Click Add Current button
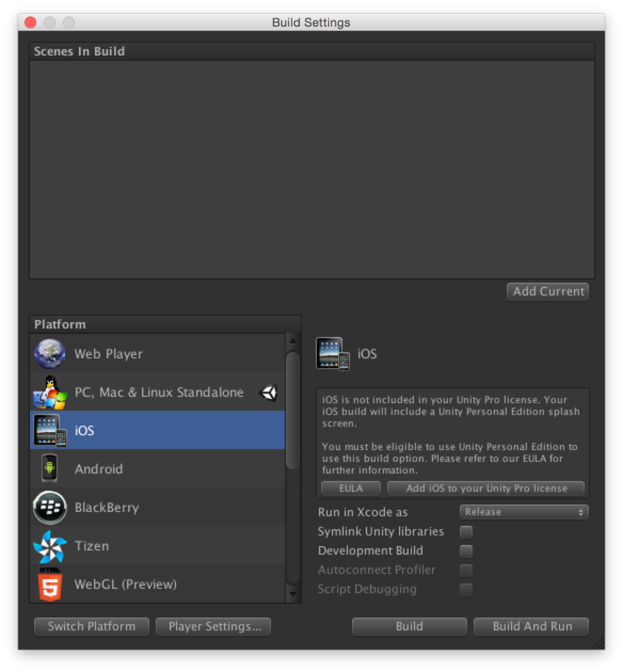623x672 pixels. click(548, 291)
